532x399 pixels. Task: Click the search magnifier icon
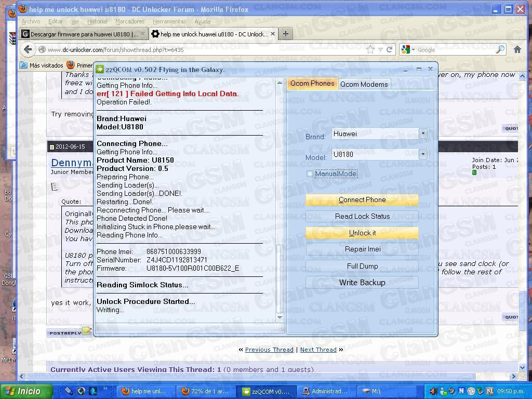[500, 49]
